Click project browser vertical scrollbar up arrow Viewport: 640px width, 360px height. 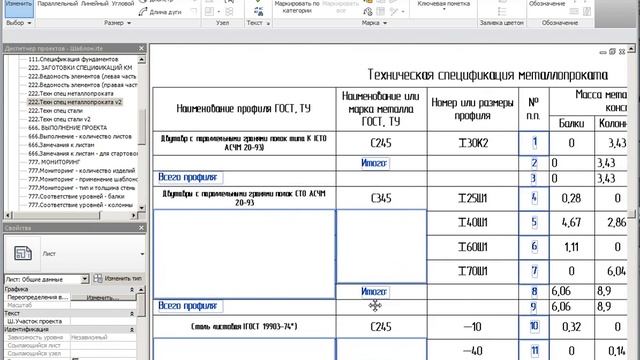tap(141, 60)
